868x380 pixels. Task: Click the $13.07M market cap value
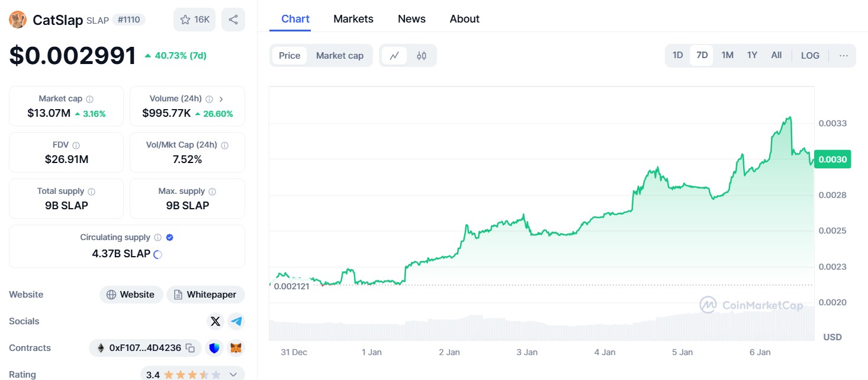click(49, 113)
